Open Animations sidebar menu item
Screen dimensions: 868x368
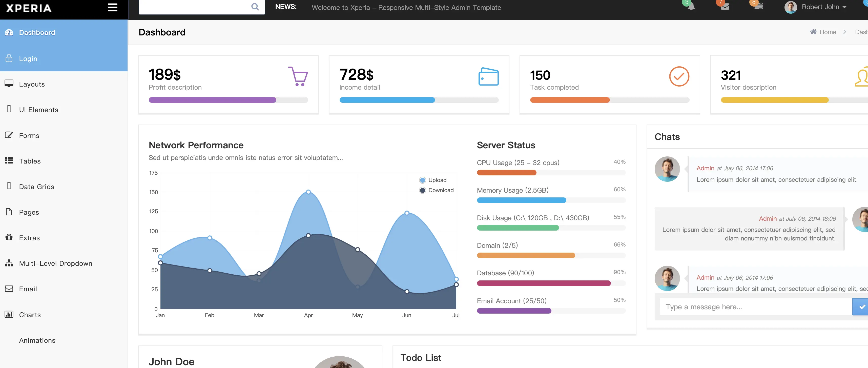pyautogui.click(x=64, y=340)
